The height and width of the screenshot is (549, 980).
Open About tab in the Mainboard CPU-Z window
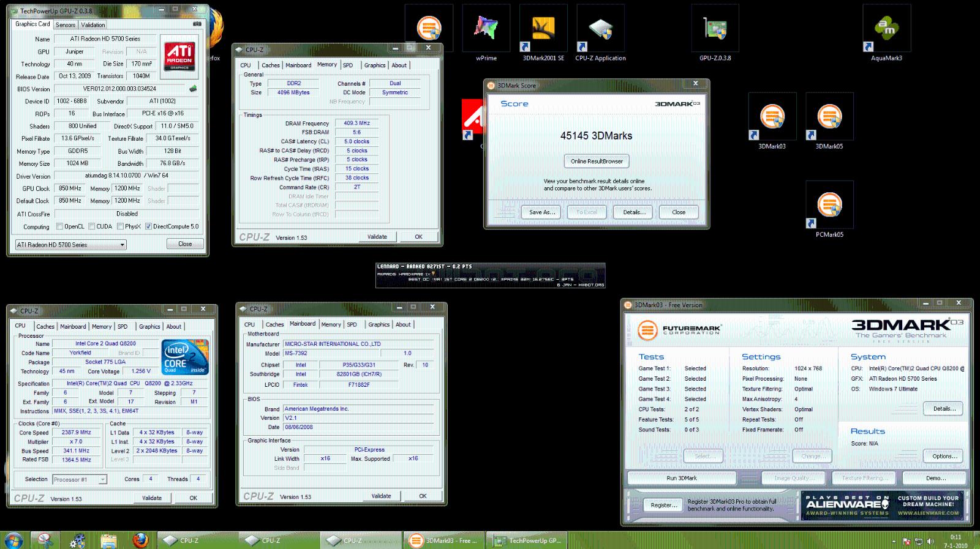403,324
